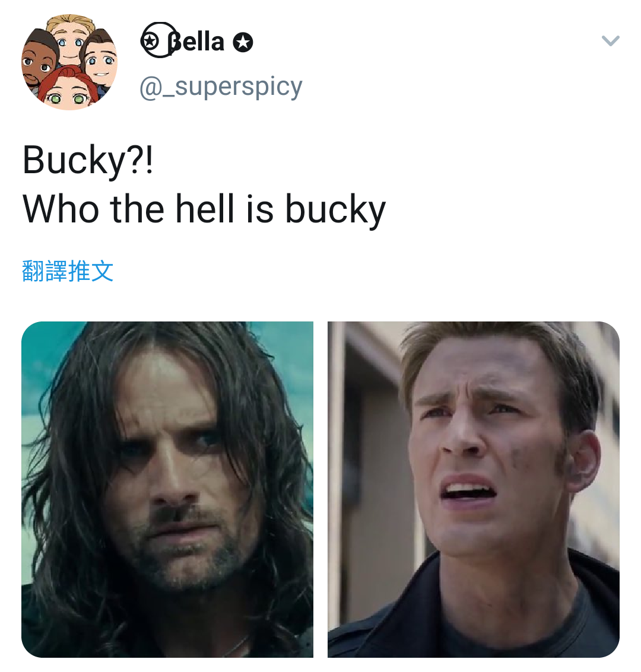Click the 翻譯推文 translate tweet link
Screen dimensions: 641x672
(x=67, y=271)
